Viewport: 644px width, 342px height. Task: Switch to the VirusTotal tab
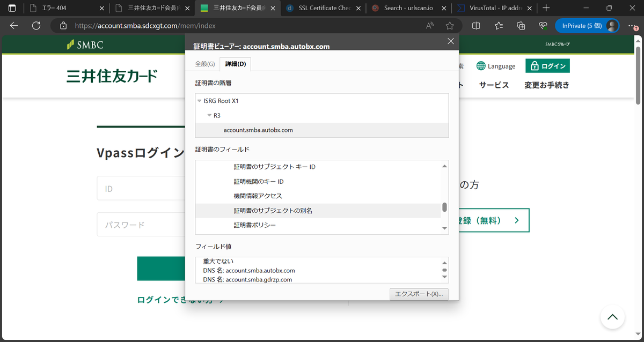coord(494,8)
